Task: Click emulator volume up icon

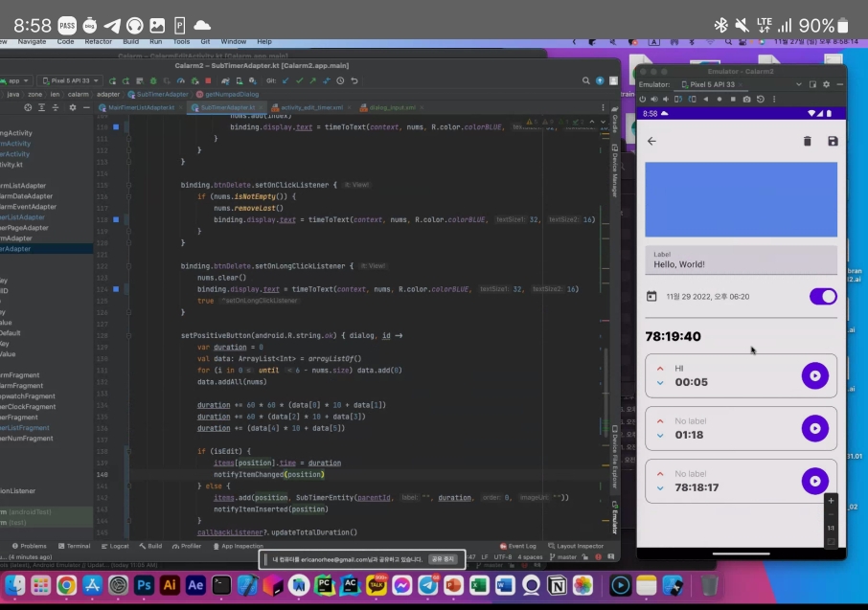Action: click(x=654, y=99)
